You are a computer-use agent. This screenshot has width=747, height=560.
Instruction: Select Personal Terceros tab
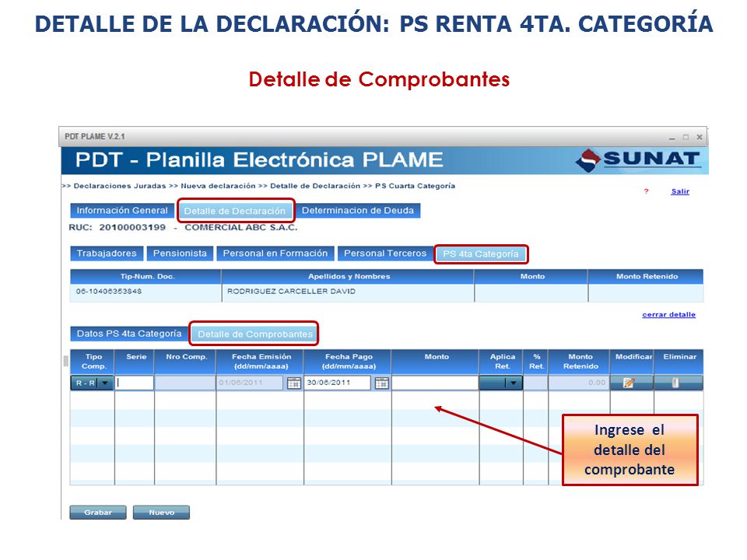pyautogui.click(x=385, y=254)
